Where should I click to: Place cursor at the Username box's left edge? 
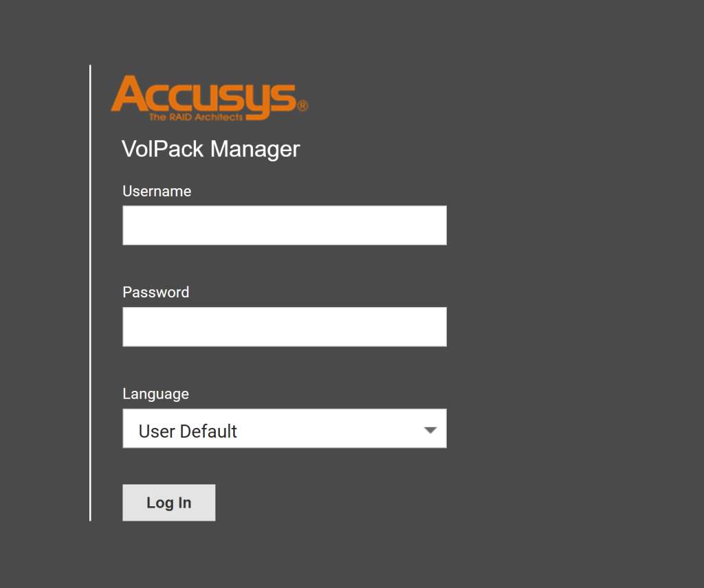(126, 225)
